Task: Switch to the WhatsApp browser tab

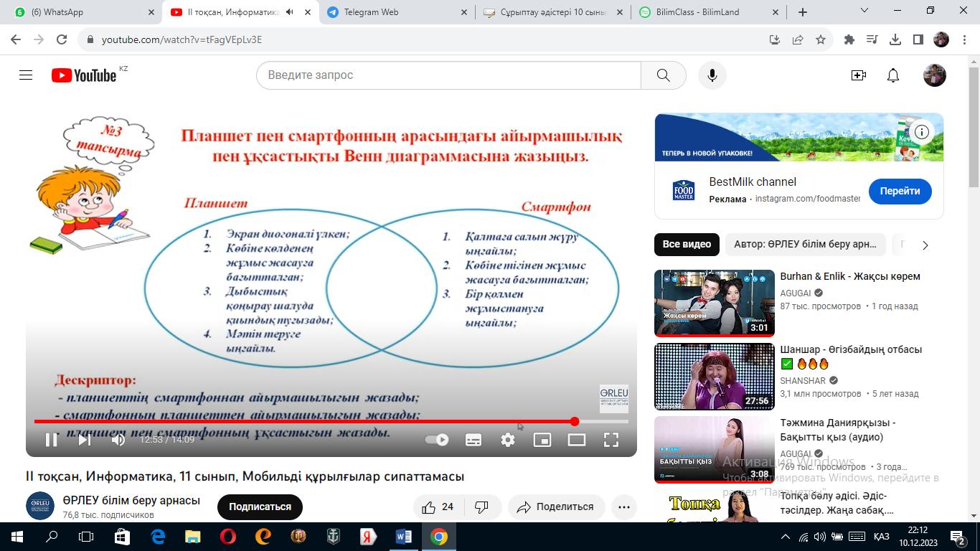Action: click(x=80, y=12)
